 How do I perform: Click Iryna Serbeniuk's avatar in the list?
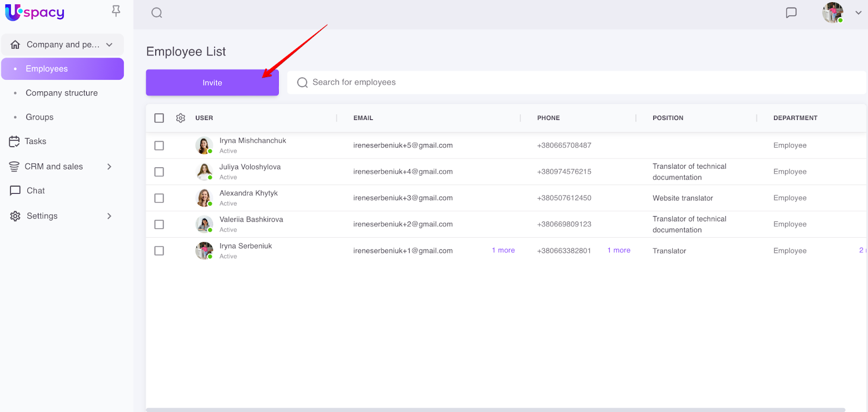click(x=204, y=251)
